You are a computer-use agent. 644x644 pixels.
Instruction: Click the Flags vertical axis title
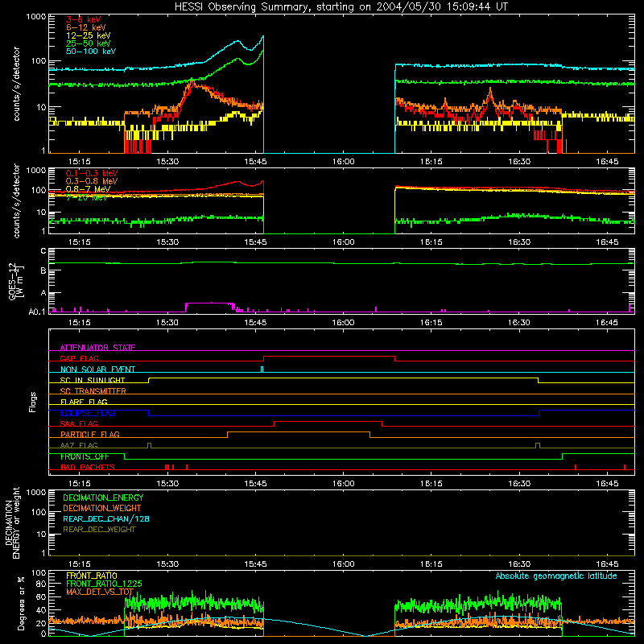pyautogui.click(x=33, y=402)
